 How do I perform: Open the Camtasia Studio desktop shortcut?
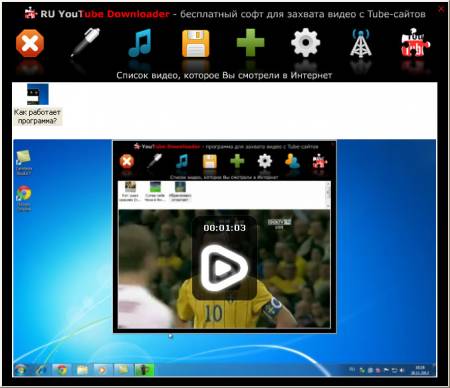24,163
